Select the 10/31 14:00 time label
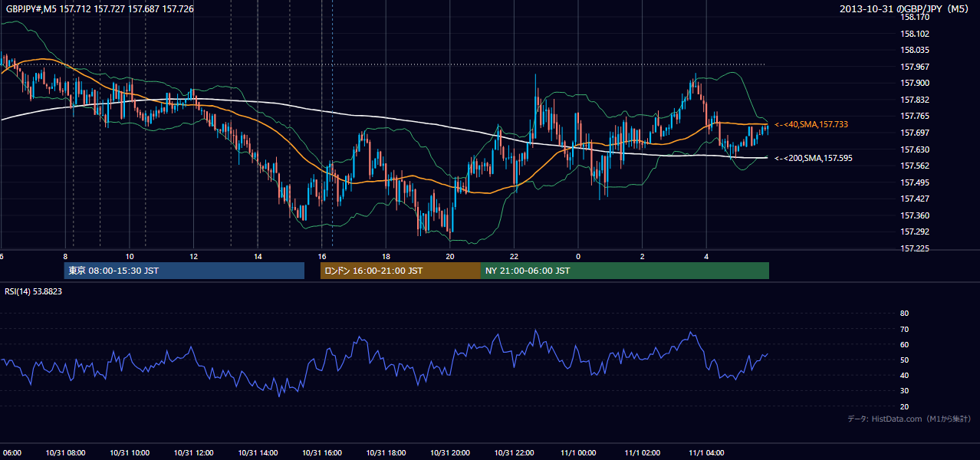 click(x=258, y=453)
